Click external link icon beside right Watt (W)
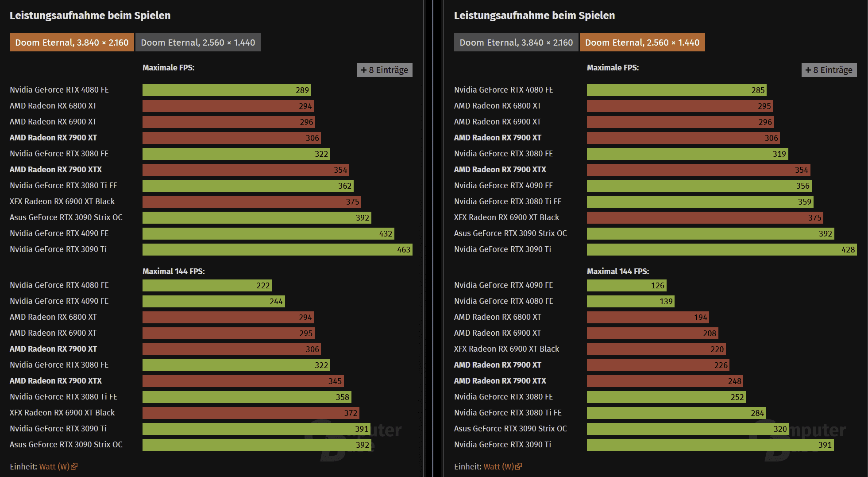Viewport: 868px width, 477px height. pyautogui.click(x=519, y=466)
